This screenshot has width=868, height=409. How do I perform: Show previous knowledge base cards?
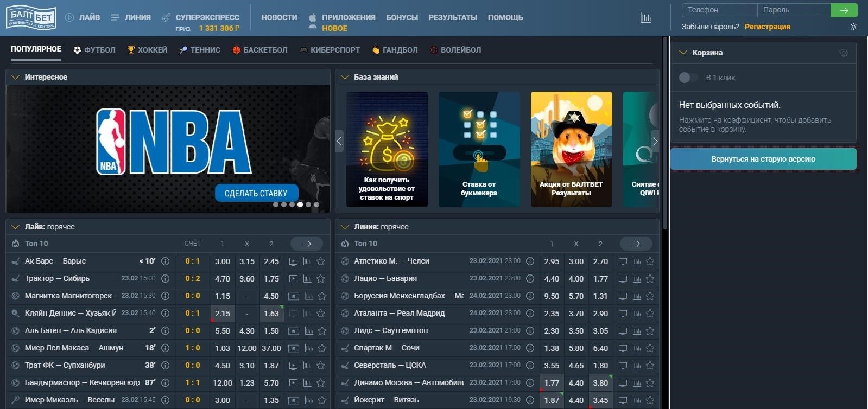point(339,142)
